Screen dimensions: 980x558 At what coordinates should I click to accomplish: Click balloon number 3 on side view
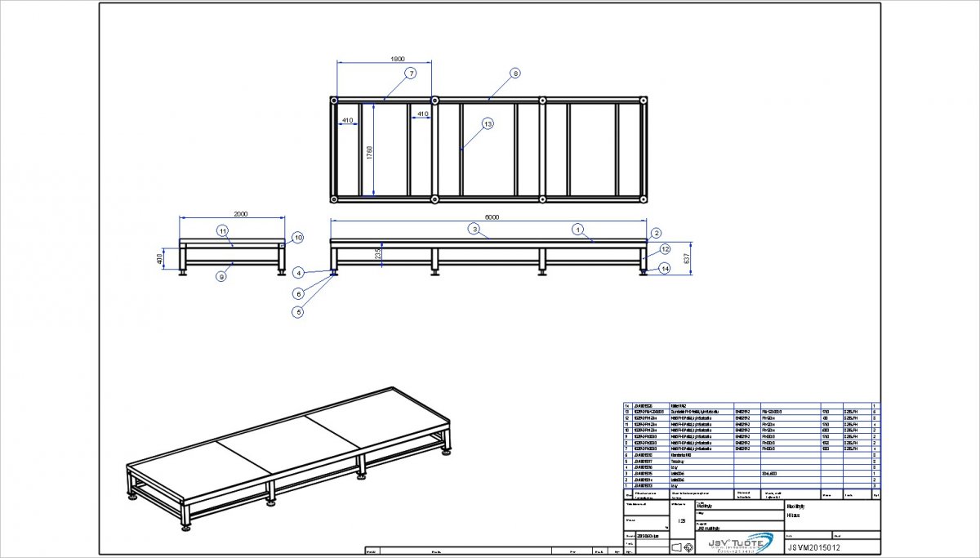472,229
